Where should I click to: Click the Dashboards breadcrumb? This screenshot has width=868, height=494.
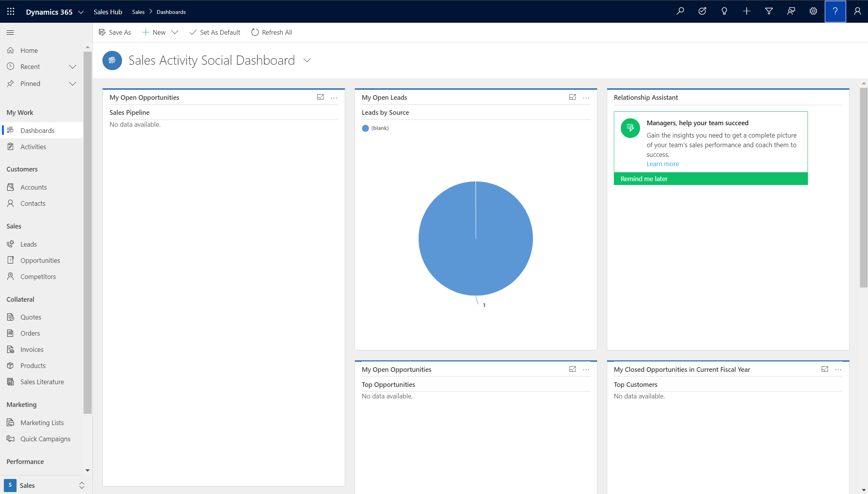171,12
